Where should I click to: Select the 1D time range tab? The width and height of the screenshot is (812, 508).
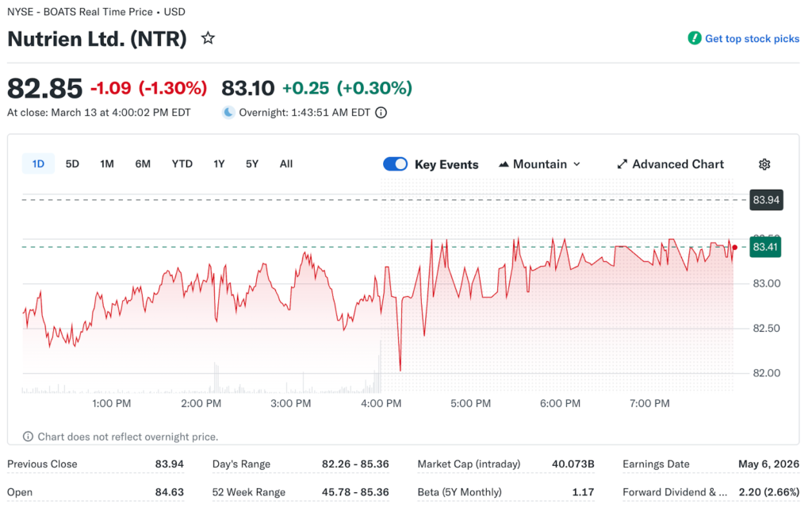coord(38,164)
